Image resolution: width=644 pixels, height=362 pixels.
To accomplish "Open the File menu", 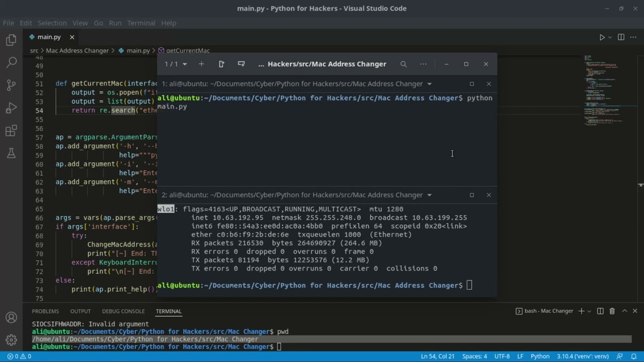I will pos(9,23).
